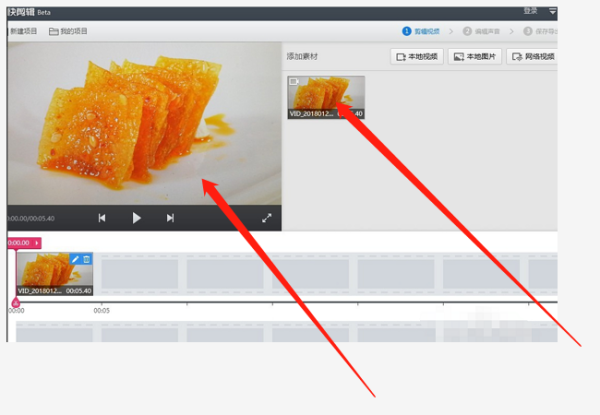Image resolution: width=600 pixels, height=415 pixels.
Task: Skip to next frame button
Action: click(x=170, y=218)
